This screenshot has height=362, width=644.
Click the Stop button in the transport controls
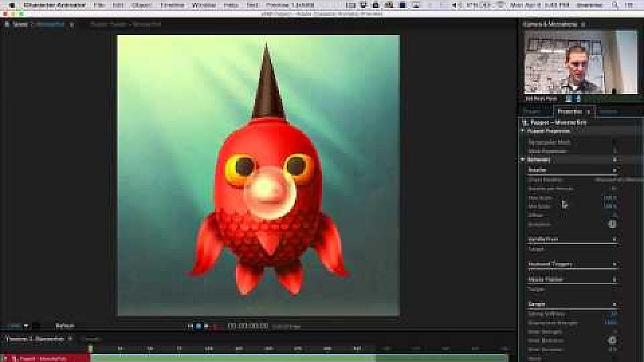[x=198, y=326]
